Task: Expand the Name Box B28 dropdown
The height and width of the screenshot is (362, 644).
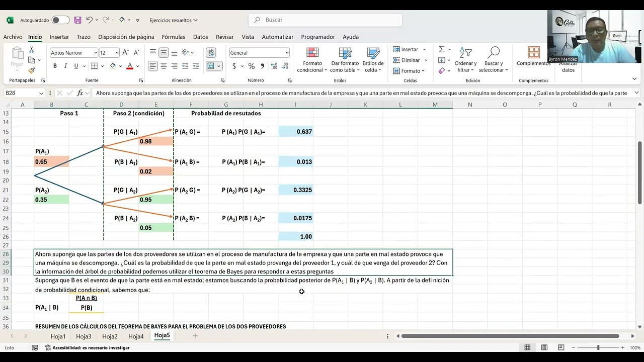Action: tap(41, 93)
